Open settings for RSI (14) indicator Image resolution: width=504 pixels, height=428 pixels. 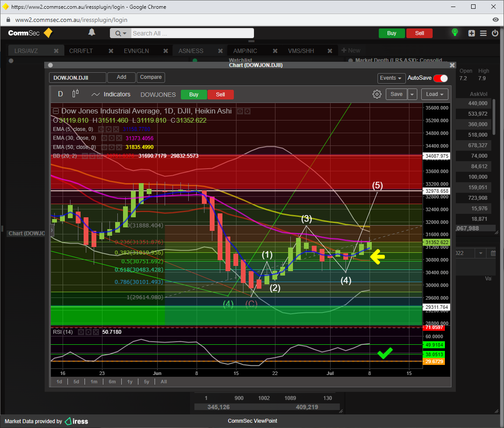[88, 332]
